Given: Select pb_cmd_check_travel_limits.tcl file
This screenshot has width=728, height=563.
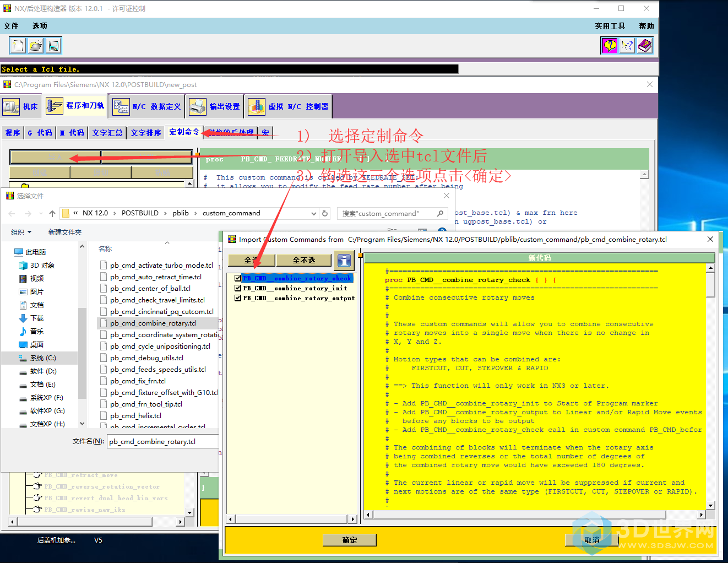Looking at the screenshot, I should coord(157,300).
